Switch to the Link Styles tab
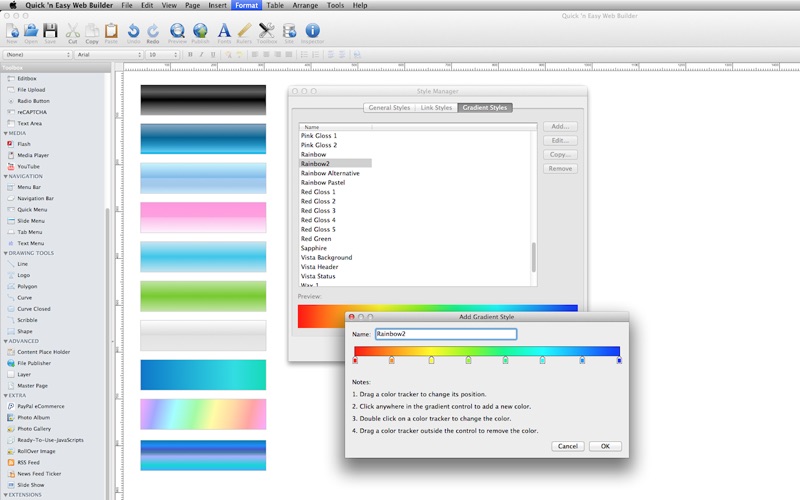 [x=436, y=107]
